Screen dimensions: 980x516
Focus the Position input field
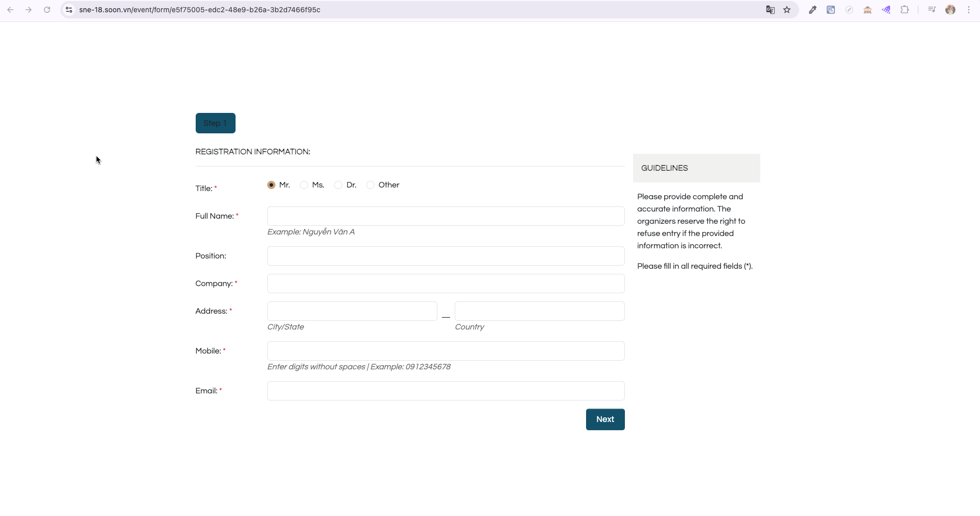(446, 256)
